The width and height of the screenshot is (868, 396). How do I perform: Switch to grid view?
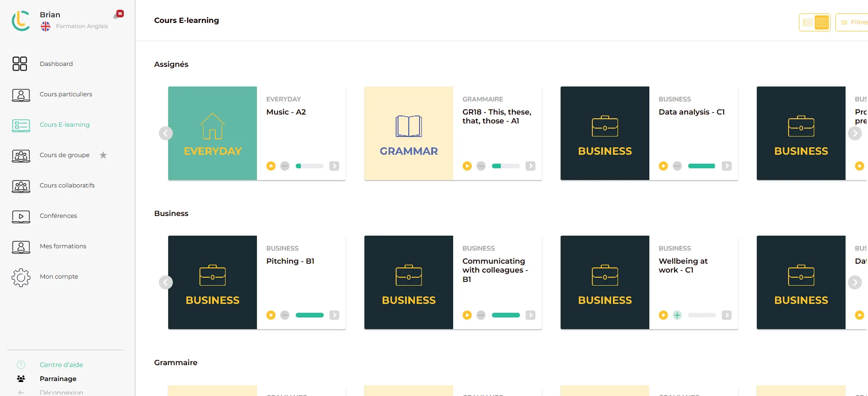coord(822,22)
